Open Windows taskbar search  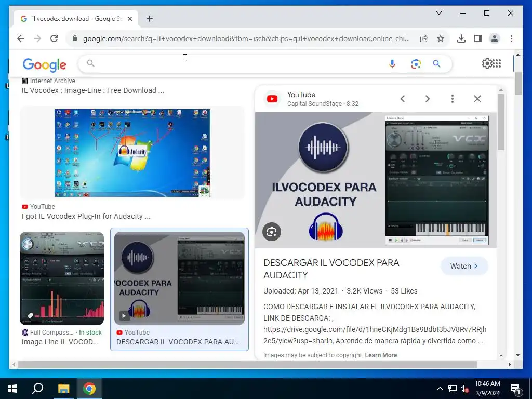tap(37, 389)
